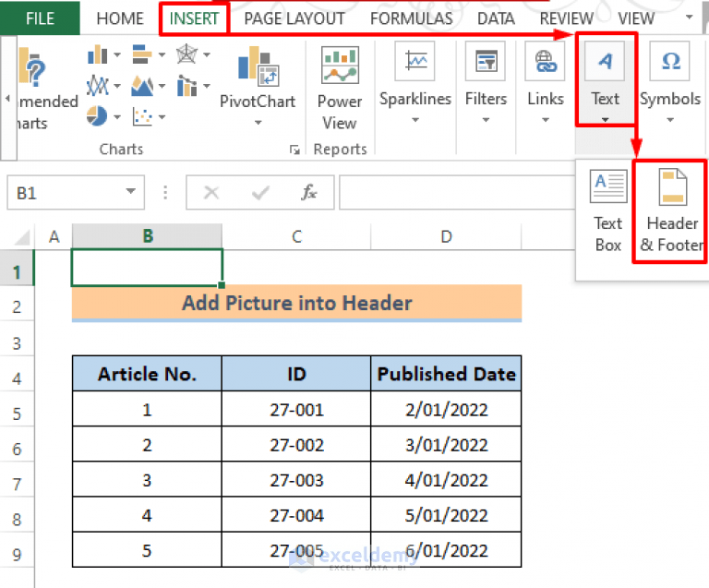Open the Links group

point(546,81)
